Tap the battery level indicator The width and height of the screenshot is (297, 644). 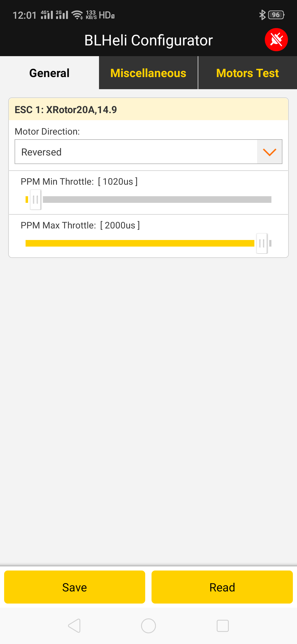pos(276,15)
